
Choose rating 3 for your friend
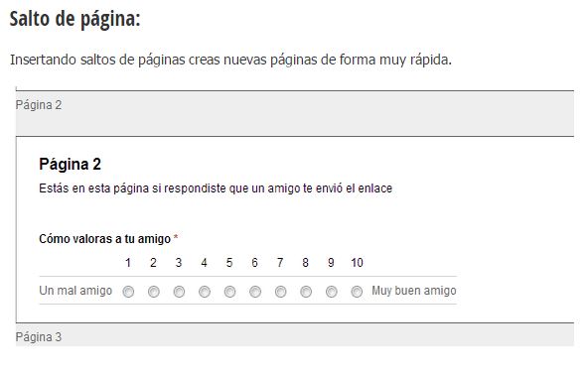tap(179, 292)
